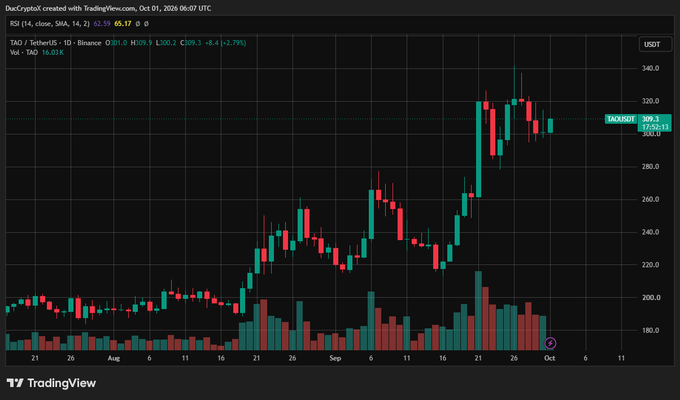Click the Sep date axis label
680x400 pixels.
tap(335, 358)
